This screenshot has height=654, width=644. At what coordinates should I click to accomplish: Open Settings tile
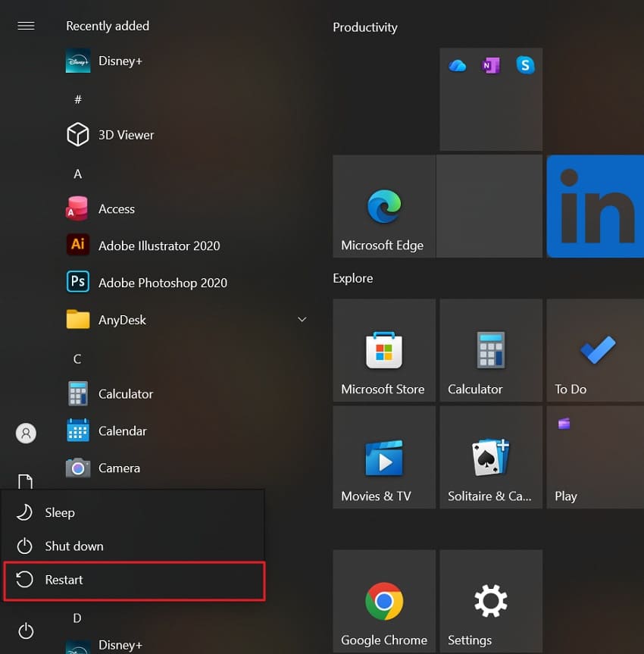click(491, 601)
